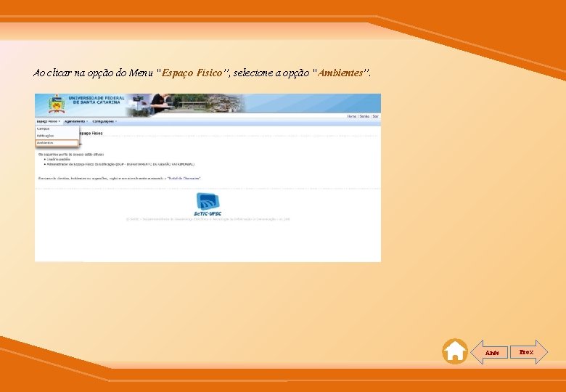Select Edificações in the dropdown menu
The width and height of the screenshot is (566, 392).
point(57,136)
